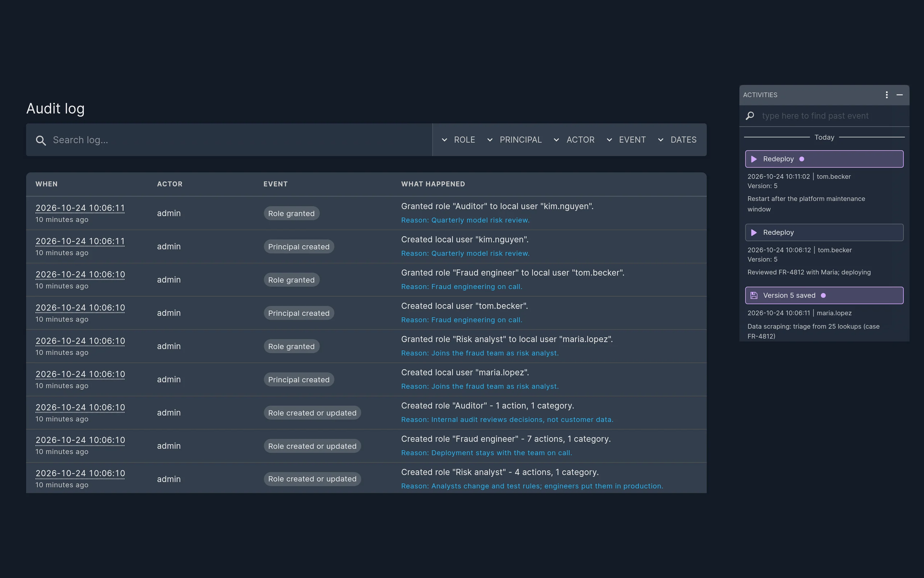Click the save icon on Version 5 saved
This screenshot has height=578, width=924.
[754, 296]
